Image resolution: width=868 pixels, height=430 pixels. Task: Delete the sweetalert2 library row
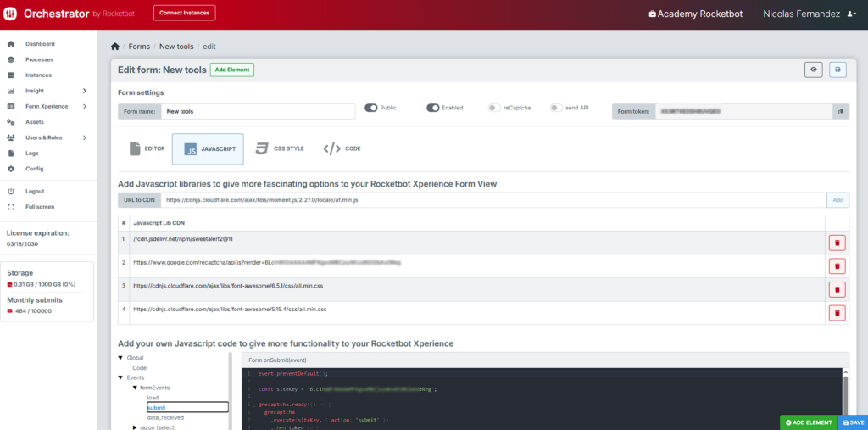point(837,243)
